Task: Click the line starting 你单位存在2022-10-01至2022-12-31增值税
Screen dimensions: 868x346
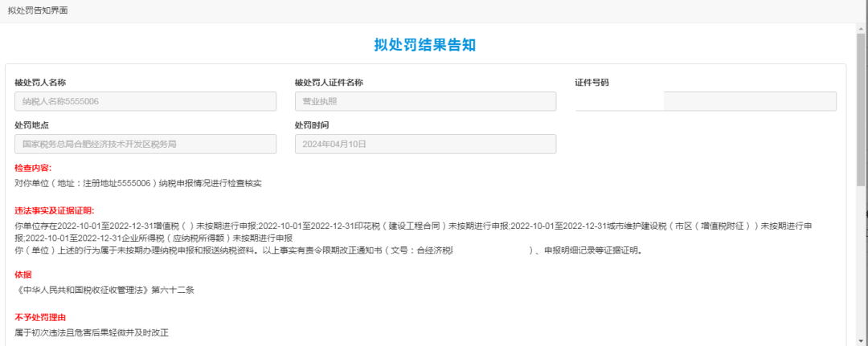Action: (414, 232)
